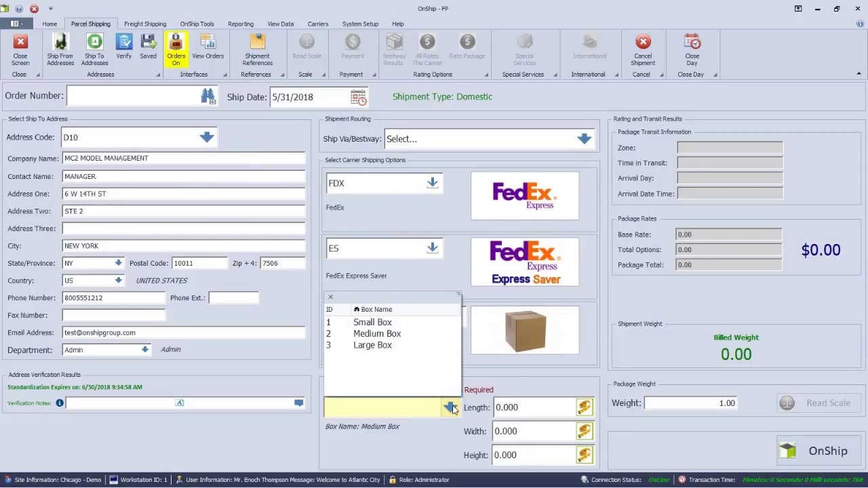
Task: Open the Address Code dropdown
Action: click(x=207, y=137)
